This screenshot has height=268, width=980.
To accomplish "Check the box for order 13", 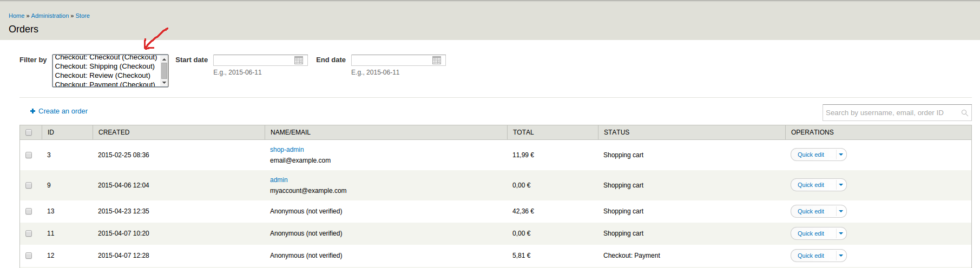I will coord(29,211).
